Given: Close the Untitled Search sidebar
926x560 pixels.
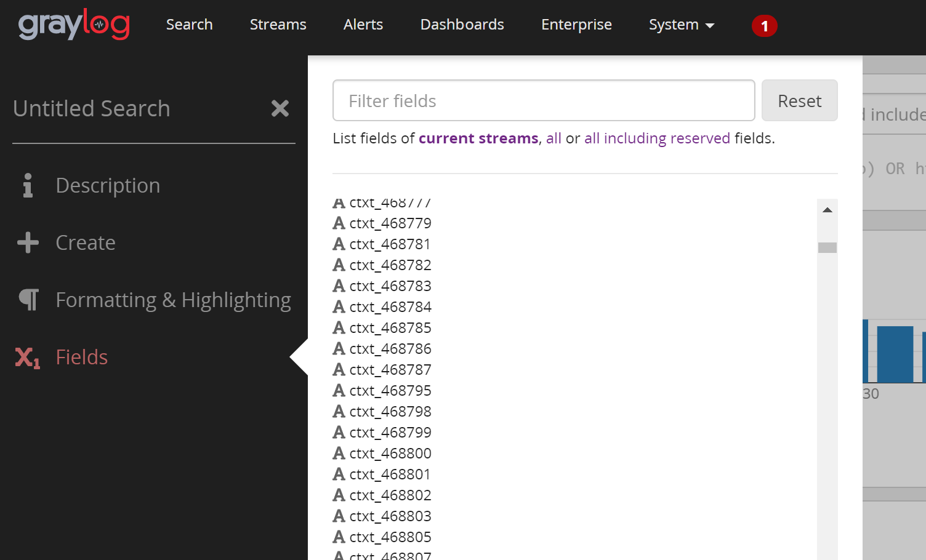Looking at the screenshot, I should pos(280,109).
